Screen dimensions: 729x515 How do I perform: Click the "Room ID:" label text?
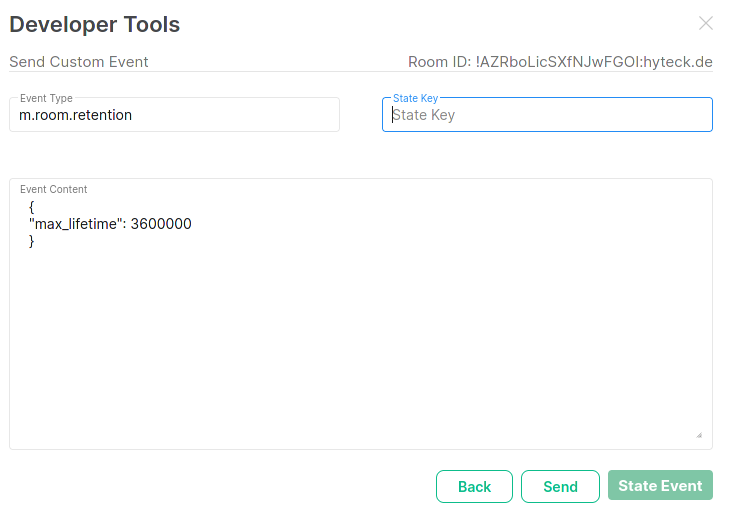click(439, 62)
